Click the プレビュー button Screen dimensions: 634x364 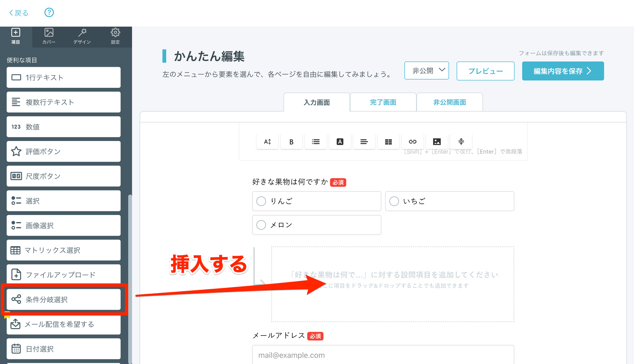tap(485, 71)
